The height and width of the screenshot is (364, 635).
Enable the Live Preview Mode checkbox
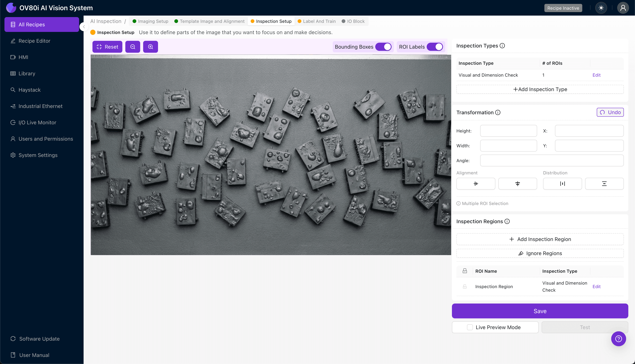[x=470, y=327]
